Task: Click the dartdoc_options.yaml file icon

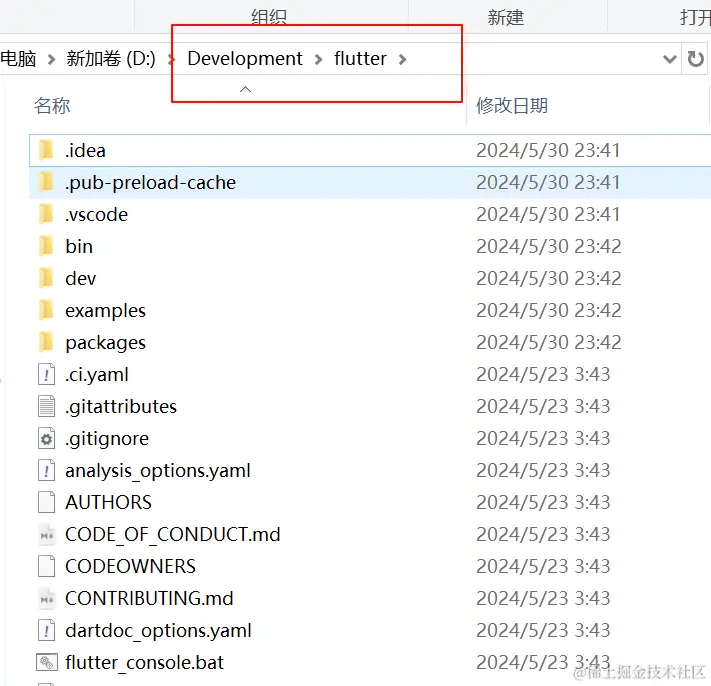Action: coord(46,630)
